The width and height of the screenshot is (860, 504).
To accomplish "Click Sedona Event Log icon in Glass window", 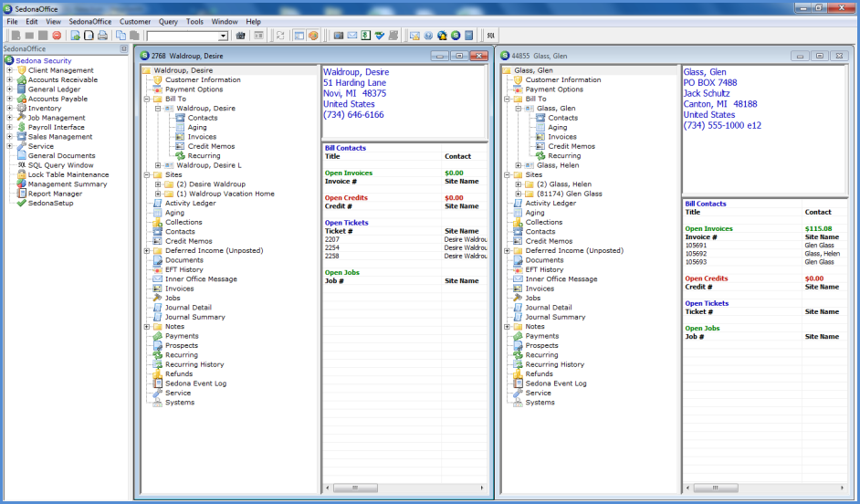I will click(518, 383).
